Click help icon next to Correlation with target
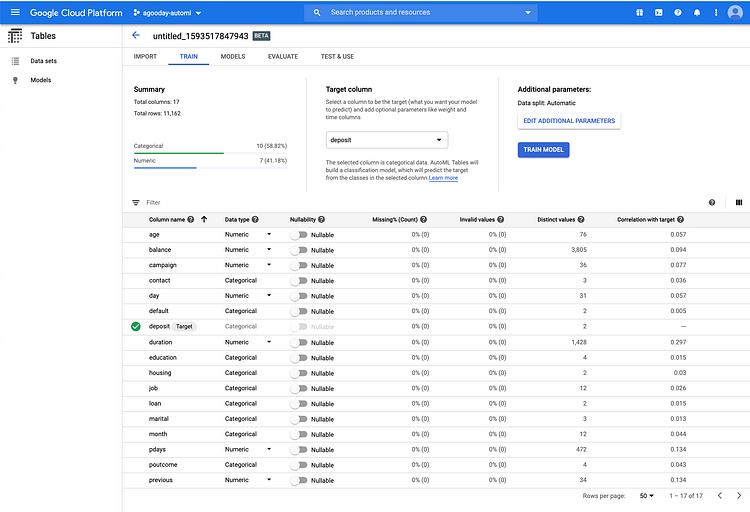The width and height of the screenshot is (750, 512). [680, 220]
